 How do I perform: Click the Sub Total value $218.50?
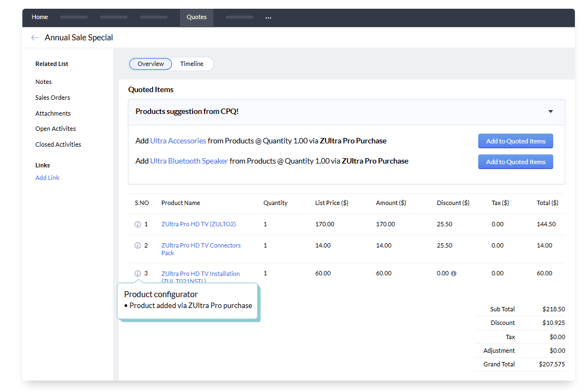click(554, 309)
